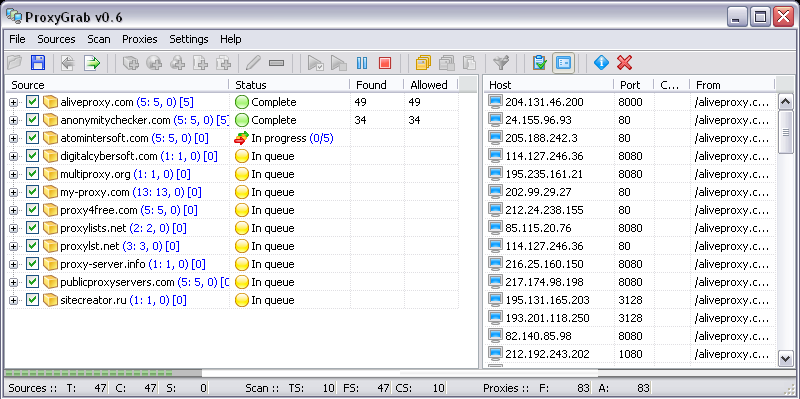Toggle the sitecreator.ru checkbox
Viewport: 800px width, 399px height.
(x=32, y=300)
